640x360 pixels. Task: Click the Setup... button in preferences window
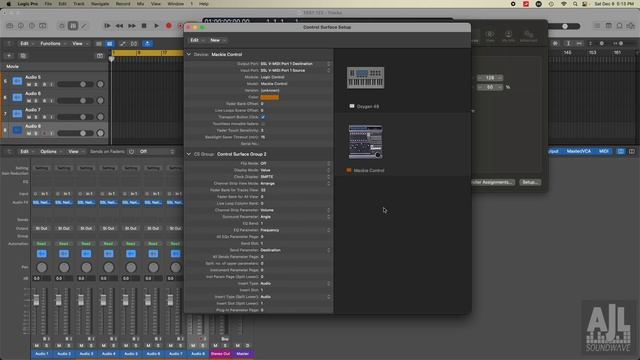point(530,182)
